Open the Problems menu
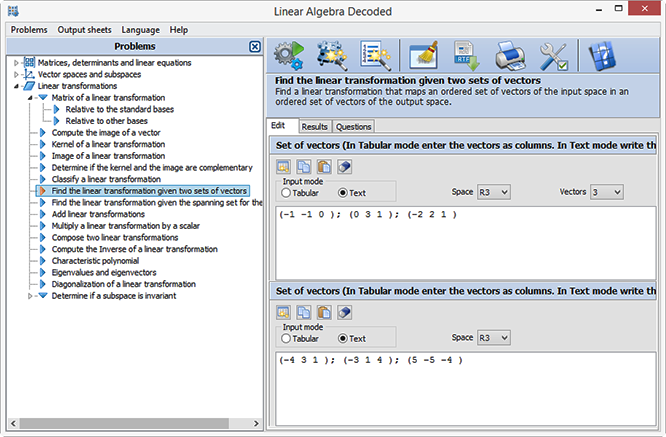Screen dimensions: 666x437 pos(29,30)
